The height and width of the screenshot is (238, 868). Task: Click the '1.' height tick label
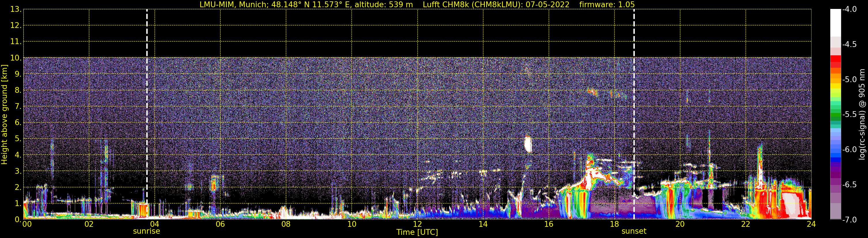18,204
